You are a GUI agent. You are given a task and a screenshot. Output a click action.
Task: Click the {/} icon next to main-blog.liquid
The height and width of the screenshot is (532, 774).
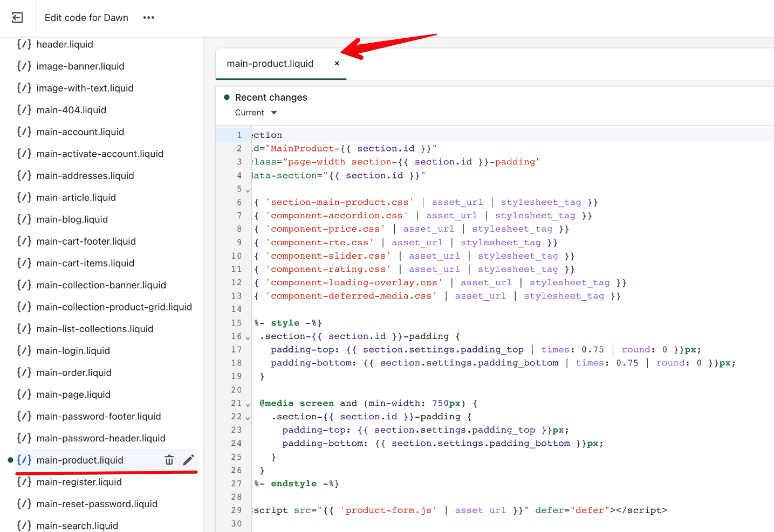tap(23, 219)
